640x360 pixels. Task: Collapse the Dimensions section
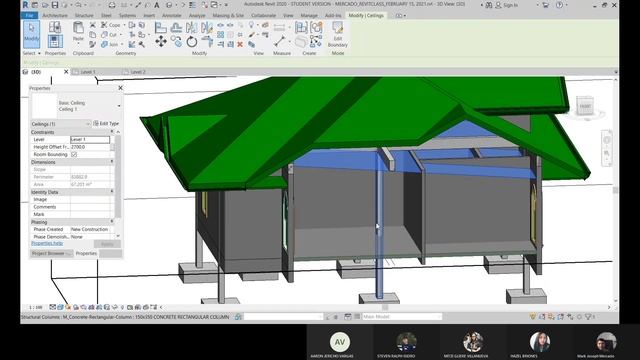pyautogui.click(x=112, y=162)
